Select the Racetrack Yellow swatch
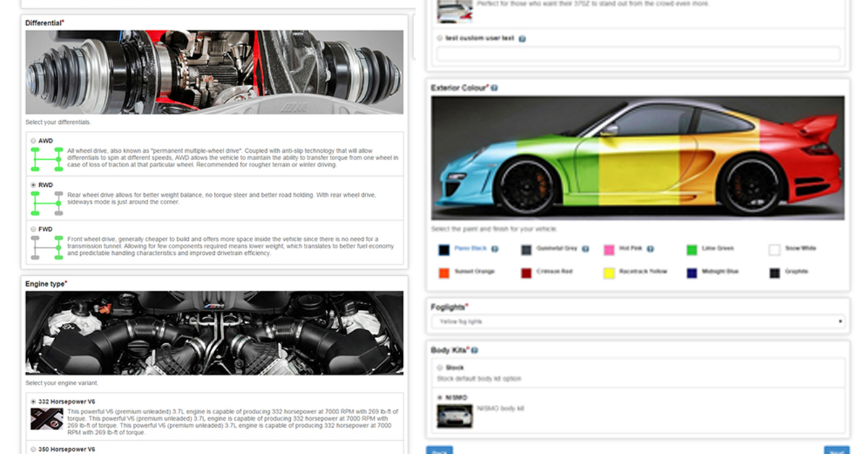Viewport: 868px width, 454px height. (610, 273)
